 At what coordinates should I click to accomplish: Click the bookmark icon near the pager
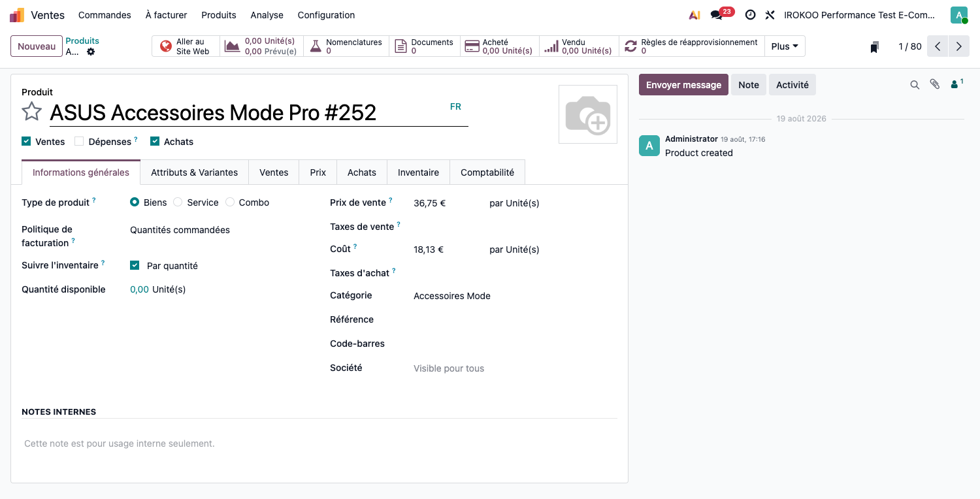pyautogui.click(x=874, y=47)
